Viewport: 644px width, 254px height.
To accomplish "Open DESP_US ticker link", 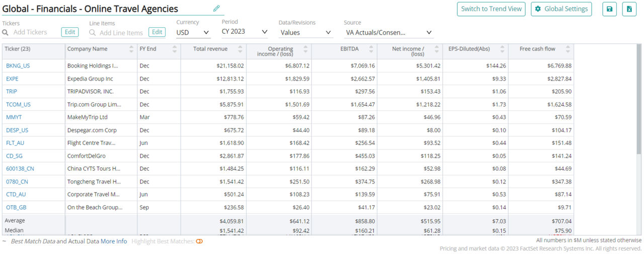I will click(x=17, y=130).
